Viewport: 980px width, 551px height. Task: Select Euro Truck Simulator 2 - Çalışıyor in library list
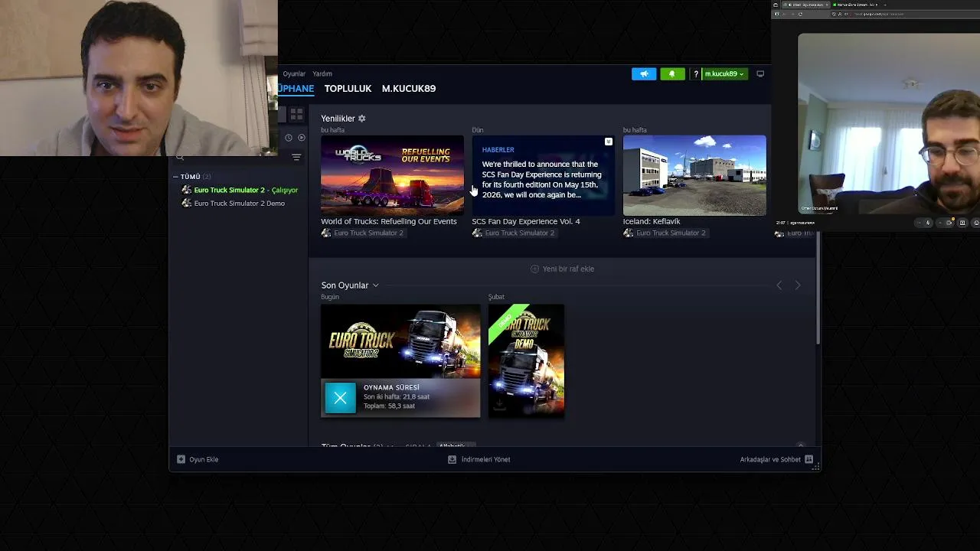coord(246,190)
